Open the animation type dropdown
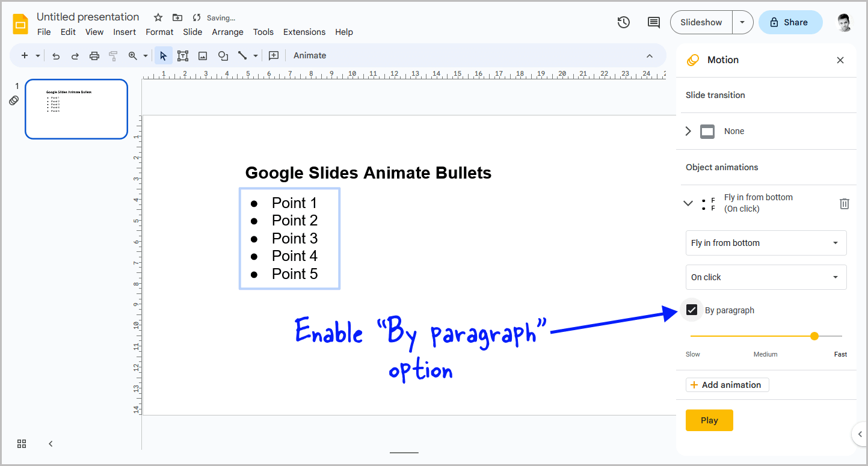This screenshot has height=466, width=868. [x=766, y=242]
